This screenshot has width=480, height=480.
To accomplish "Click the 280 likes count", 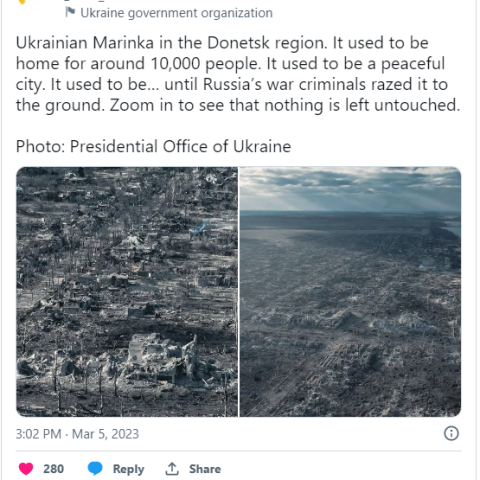I will (53, 469).
